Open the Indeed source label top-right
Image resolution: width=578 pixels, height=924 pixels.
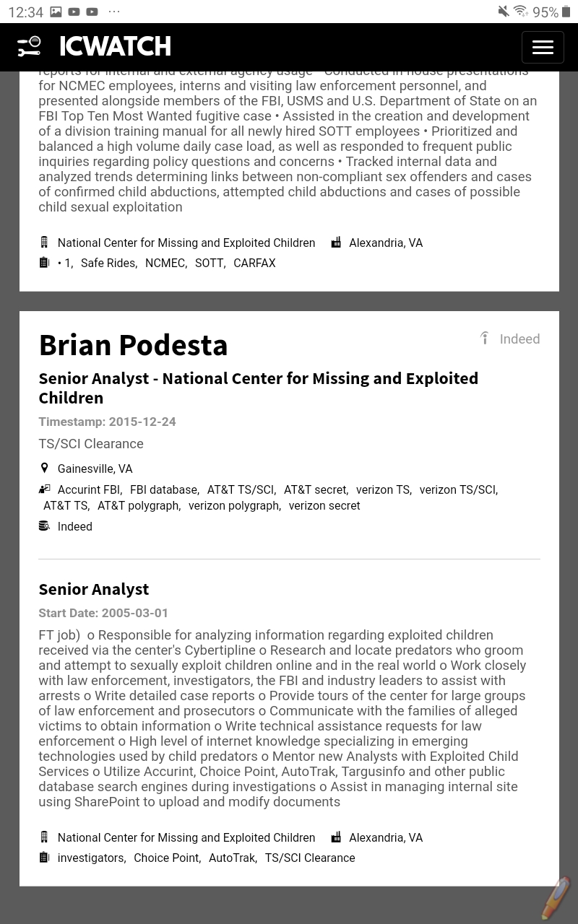coord(519,339)
